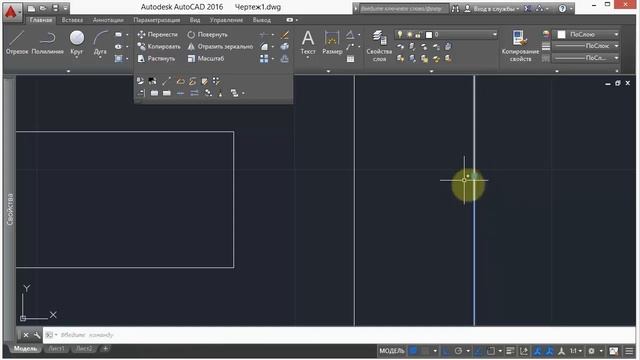The image size is (640, 360).
Task: Click the Копировать copy command
Action: [x=159, y=47]
